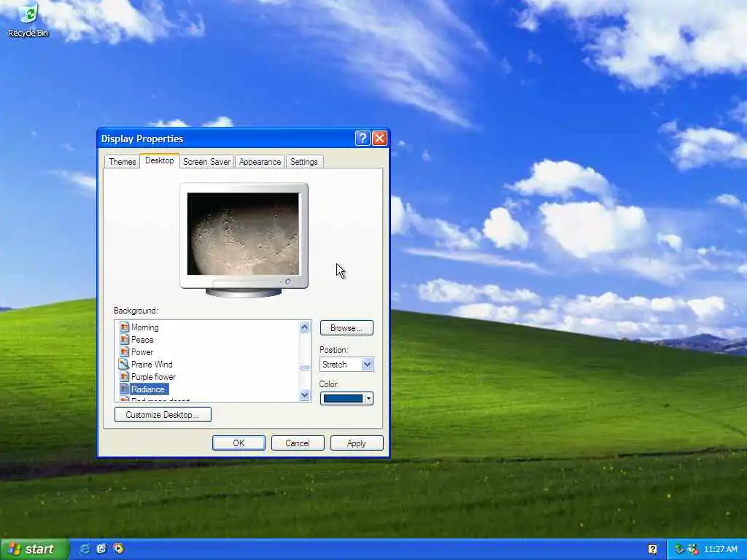The height and width of the screenshot is (560, 747).
Task: Open the Outlook Express Quick Launch icon
Action: 101,548
